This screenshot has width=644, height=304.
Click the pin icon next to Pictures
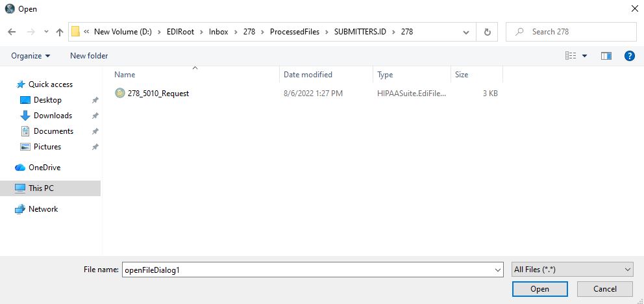point(95,147)
